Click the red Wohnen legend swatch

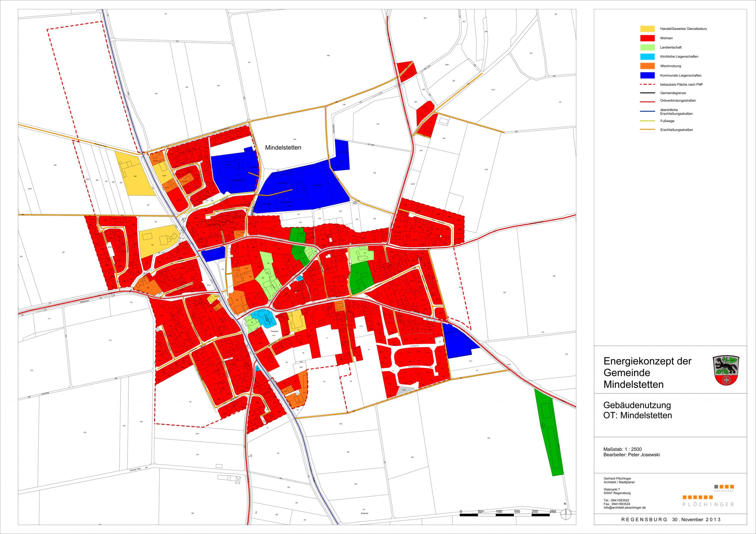pyautogui.click(x=647, y=38)
